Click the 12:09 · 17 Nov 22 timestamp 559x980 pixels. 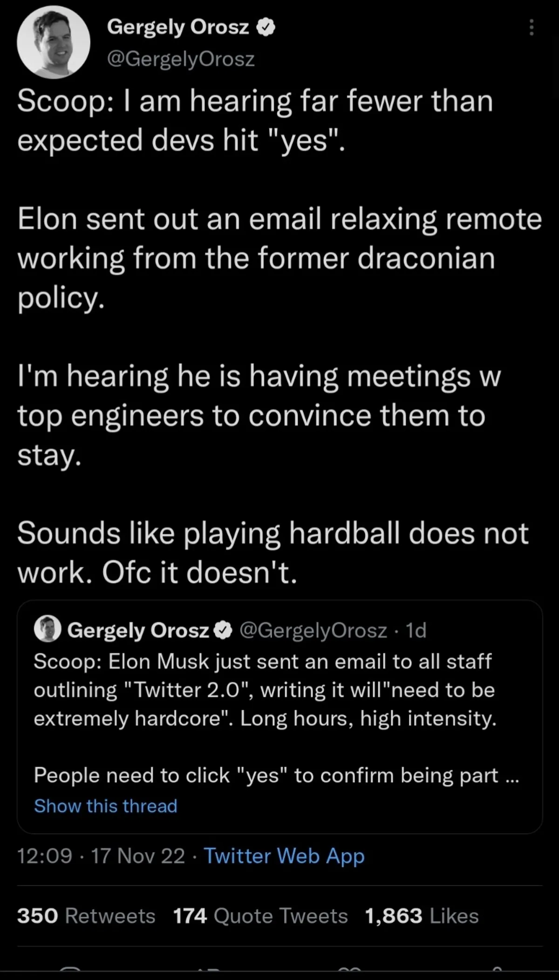pyautogui.click(x=101, y=856)
